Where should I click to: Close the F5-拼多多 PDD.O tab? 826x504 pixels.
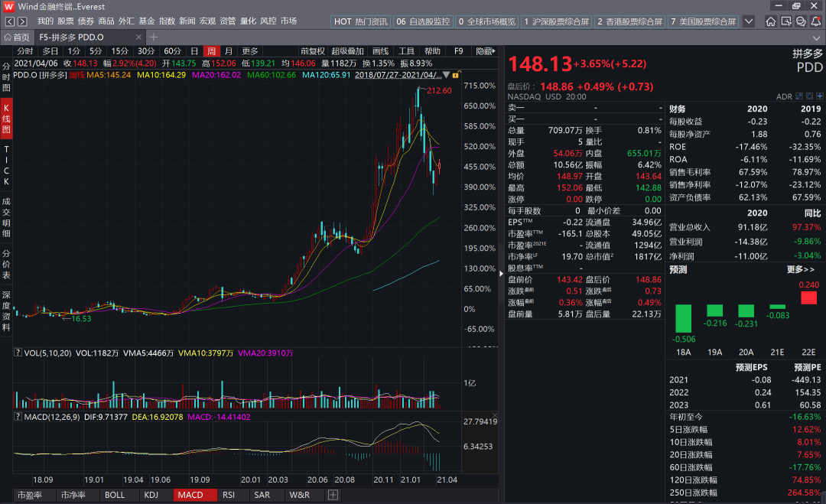coord(138,37)
